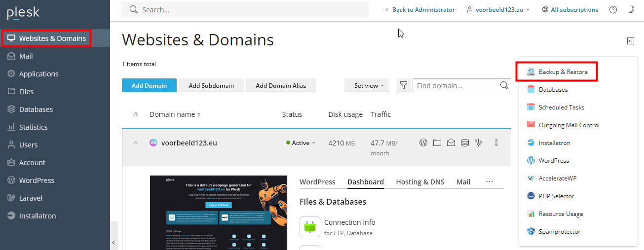Viewport: 644px width, 250px height.
Task: Click the Disk usage column header
Action: pyautogui.click(x=345, y=114)
